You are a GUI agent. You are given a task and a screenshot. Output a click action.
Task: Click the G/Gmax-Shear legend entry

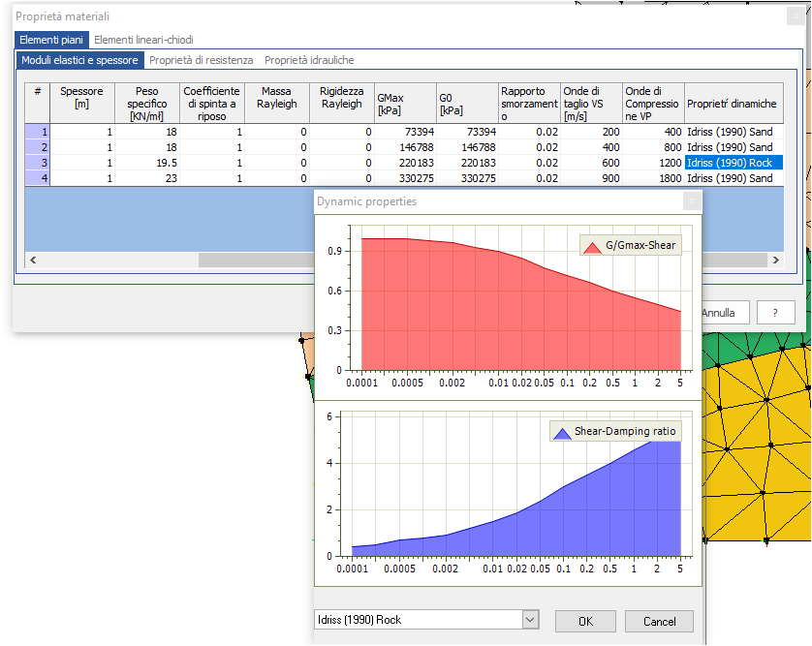pyautogui.click(x=630, y=245)
